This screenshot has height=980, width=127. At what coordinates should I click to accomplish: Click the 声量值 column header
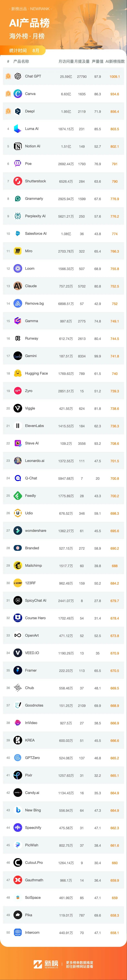(x=98, y=61)
